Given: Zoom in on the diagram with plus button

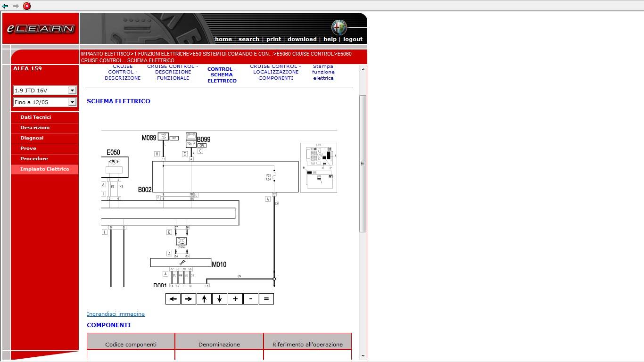Looking at the screenshot, I should point(235,299).
